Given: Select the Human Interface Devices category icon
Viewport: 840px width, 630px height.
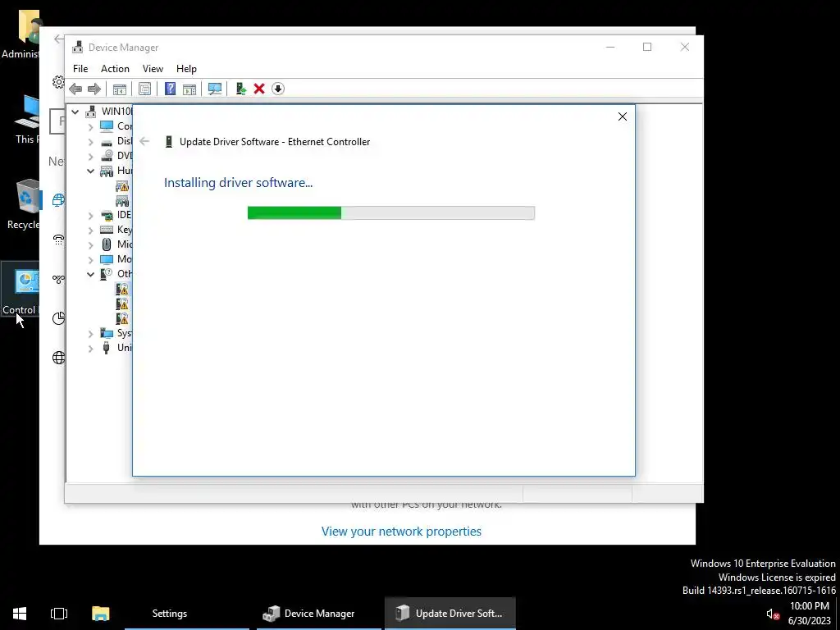Looking at the screenshot, I should coord(107,171).
